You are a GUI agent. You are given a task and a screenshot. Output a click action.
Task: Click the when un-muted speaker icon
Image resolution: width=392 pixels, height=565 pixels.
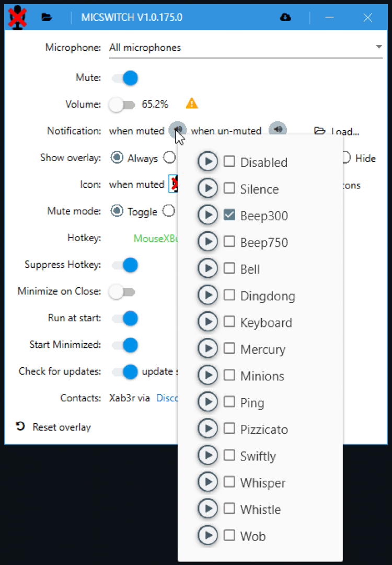(278, 130)
